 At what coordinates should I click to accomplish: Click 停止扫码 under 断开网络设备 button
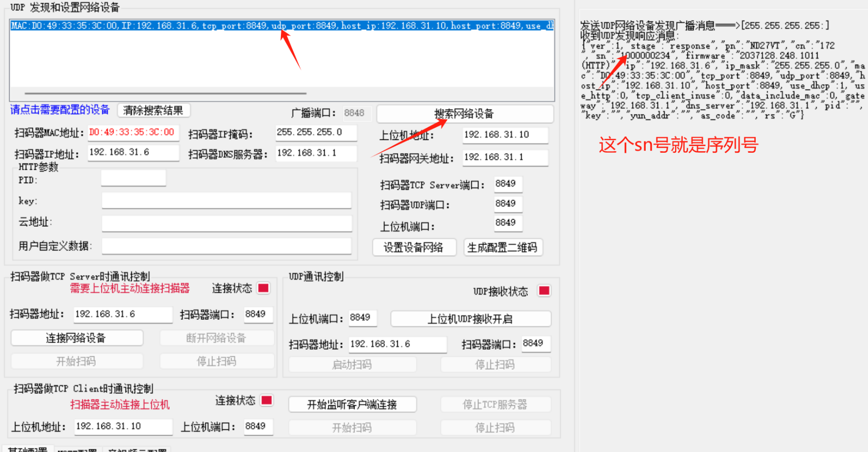pos(216,361)
